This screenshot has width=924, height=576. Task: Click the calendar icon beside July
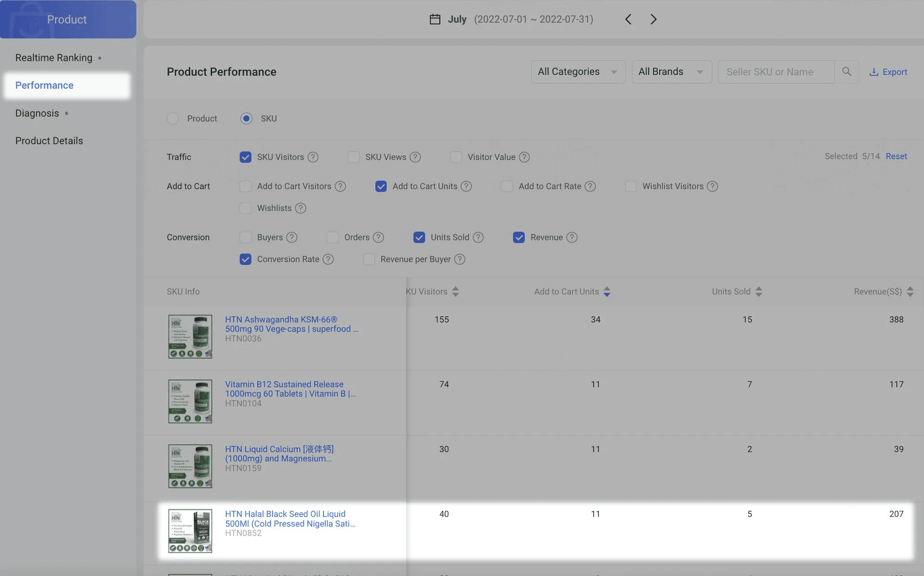pos(435,19)
